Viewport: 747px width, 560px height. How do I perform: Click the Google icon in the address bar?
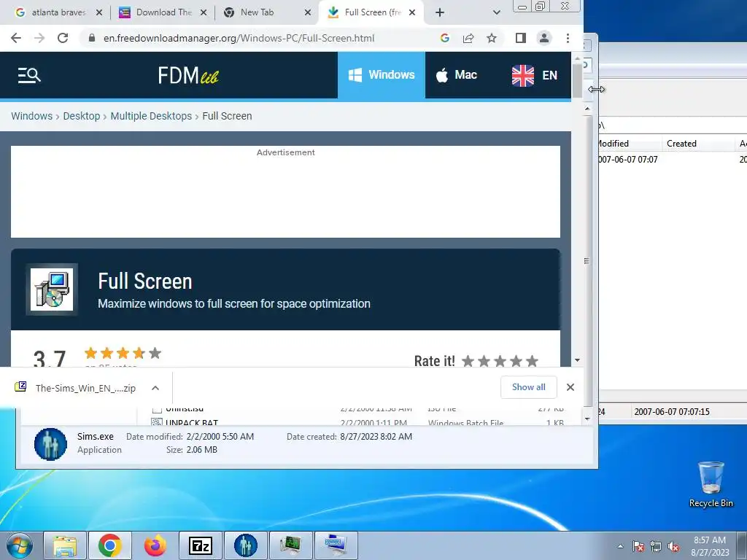click(x=444, y=38)
